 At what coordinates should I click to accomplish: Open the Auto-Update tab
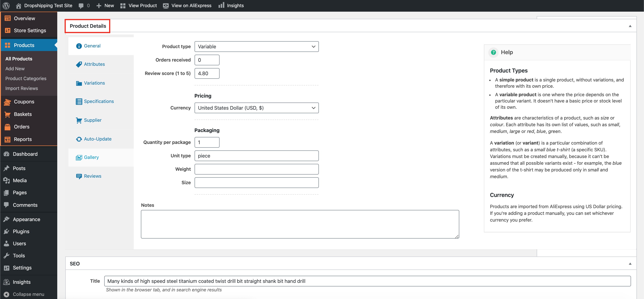[x=97, y=139]
